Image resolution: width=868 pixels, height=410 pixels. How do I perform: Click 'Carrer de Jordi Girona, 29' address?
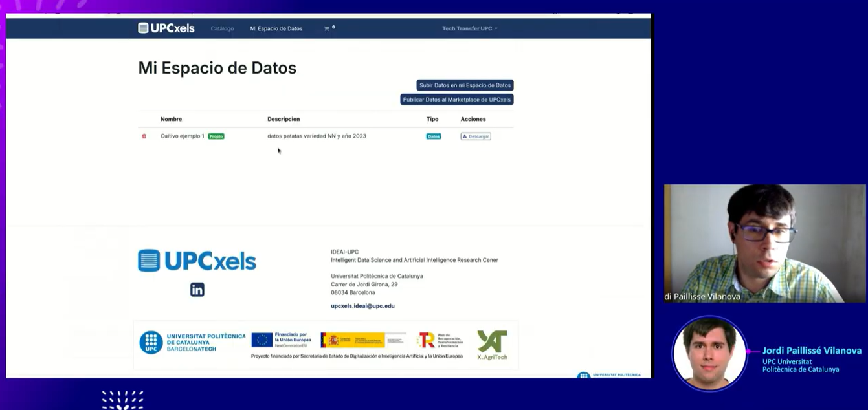point(364,285)
